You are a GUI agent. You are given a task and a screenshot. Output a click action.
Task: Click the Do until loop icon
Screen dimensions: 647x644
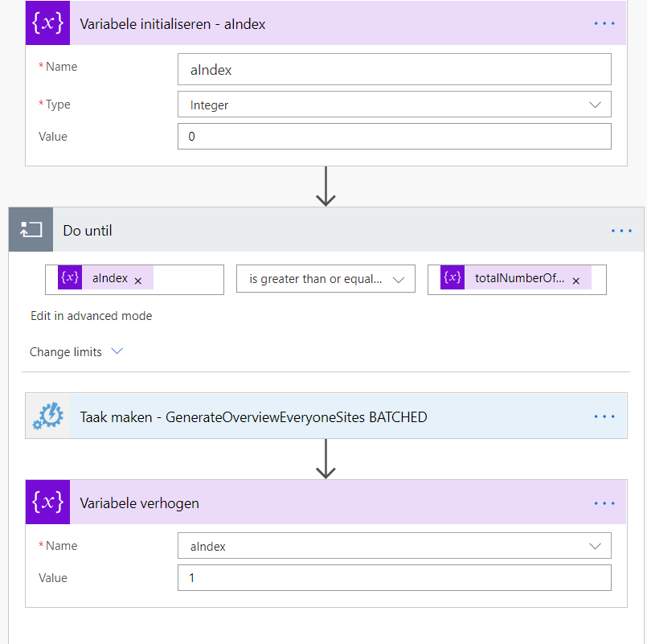(x=31, y=229)
